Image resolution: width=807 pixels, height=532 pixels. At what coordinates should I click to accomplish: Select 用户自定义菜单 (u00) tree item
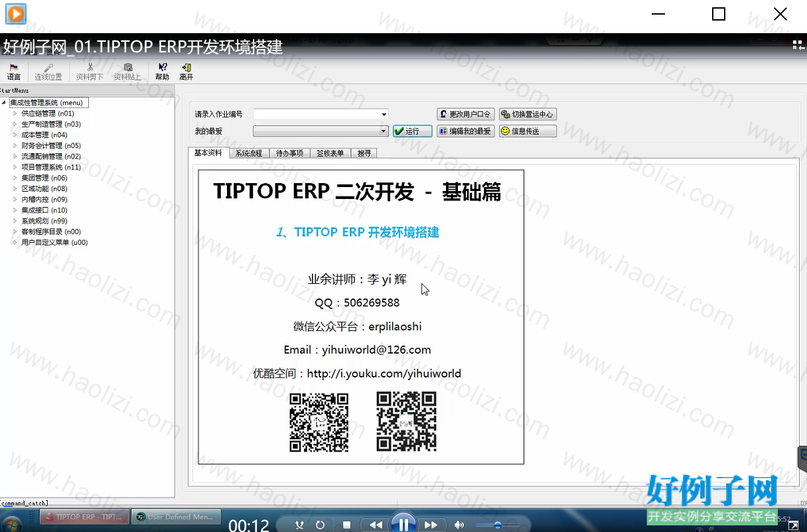tap(54, 242)
